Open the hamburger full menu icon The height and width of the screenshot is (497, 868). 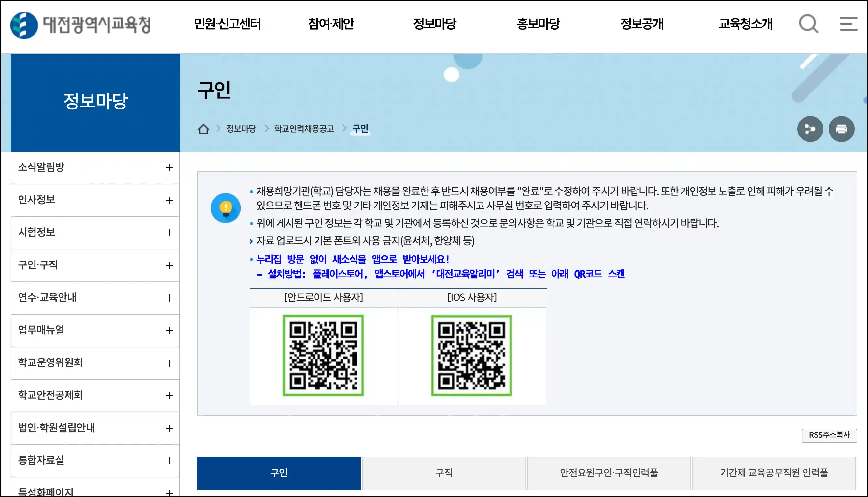coord(848,23)
